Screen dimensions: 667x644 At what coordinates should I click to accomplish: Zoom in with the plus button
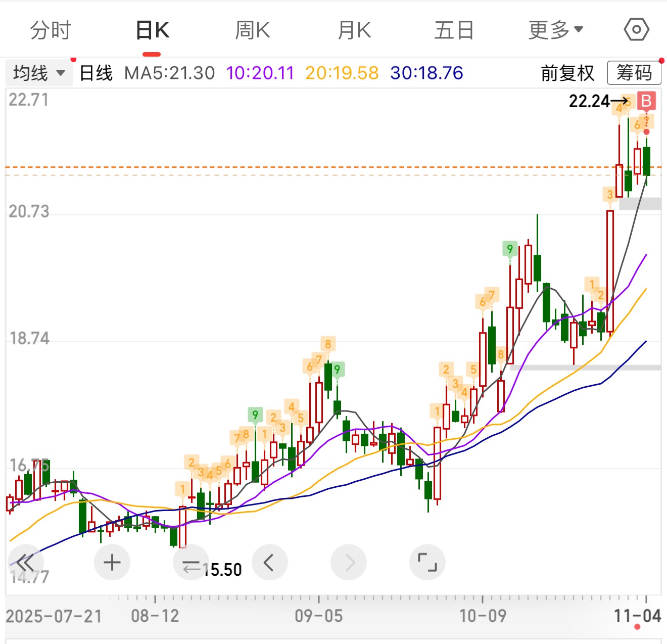coord(112,562)
